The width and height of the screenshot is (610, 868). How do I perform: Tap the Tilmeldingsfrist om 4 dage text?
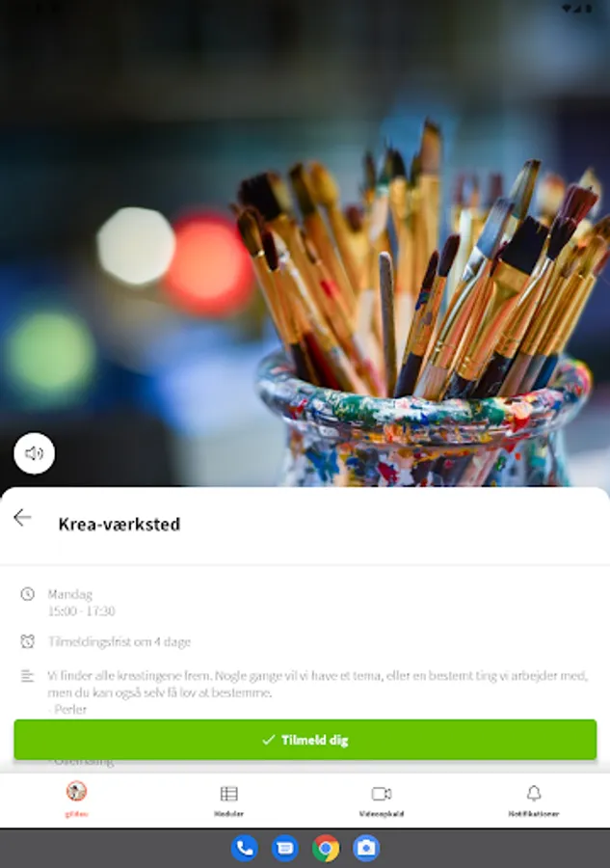119,641
